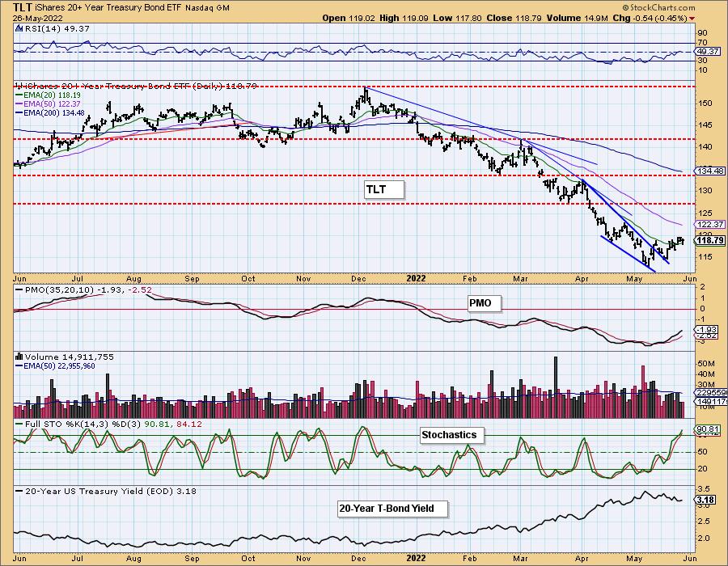Click the volume bars icon beside Volume label

pyautogui.click(x=19, y=357)
